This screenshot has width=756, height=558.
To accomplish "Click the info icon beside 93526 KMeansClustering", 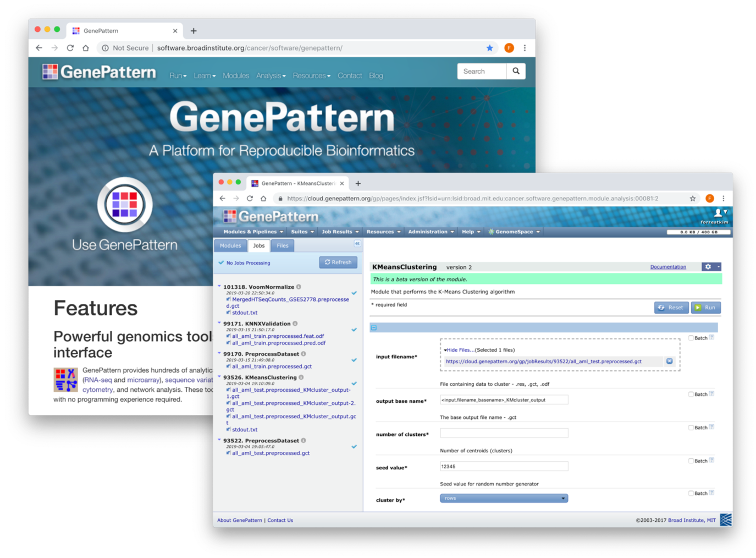I will click(x=301, y=378).
